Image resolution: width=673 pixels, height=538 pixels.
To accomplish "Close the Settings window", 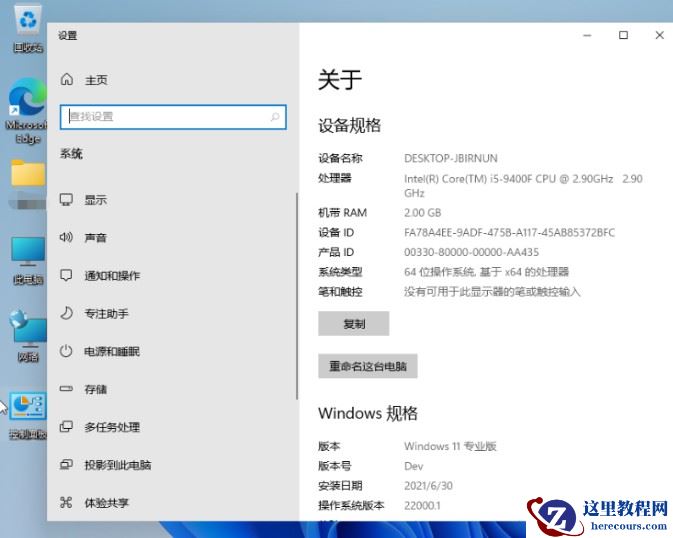I will 660,35.
